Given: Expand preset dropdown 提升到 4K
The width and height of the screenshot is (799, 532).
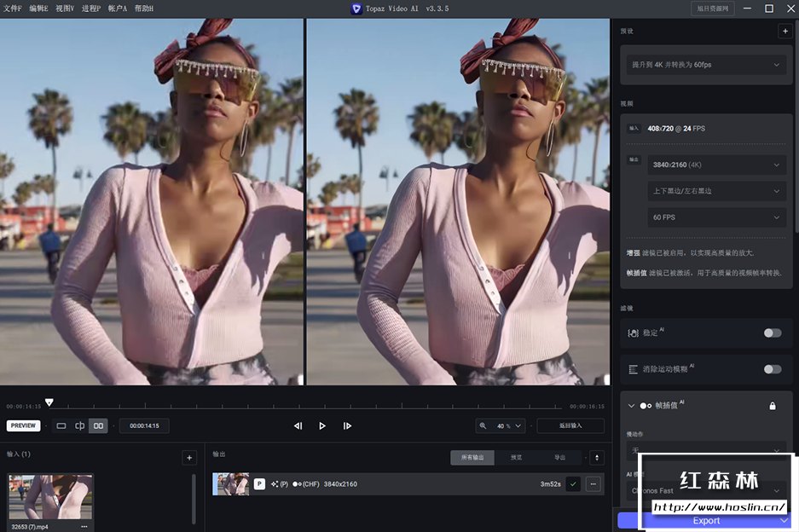Looking at the screenshot, I should pyautogui.click(x=704, y=65).
